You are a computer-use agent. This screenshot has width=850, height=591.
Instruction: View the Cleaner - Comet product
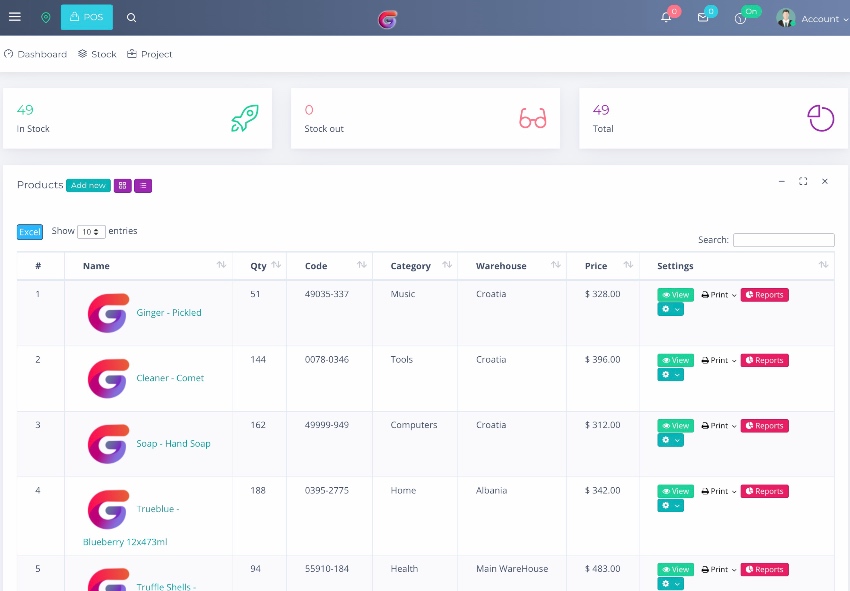[675, 361]
